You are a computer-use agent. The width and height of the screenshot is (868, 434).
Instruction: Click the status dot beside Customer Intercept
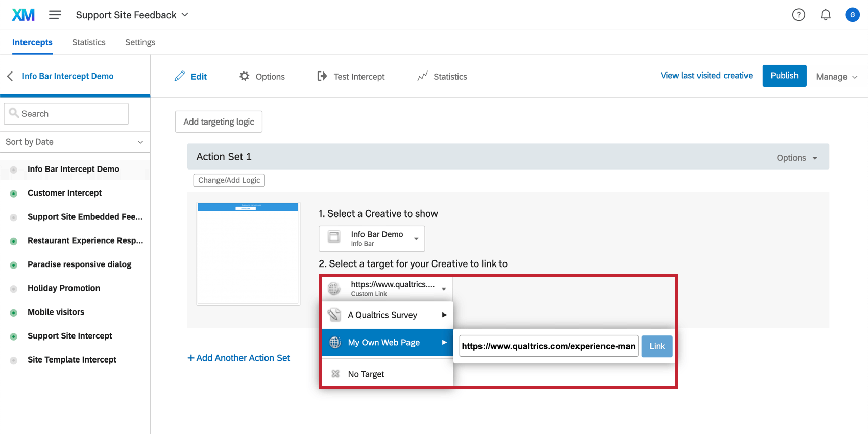pyautogui.click(x=14, y=194)
